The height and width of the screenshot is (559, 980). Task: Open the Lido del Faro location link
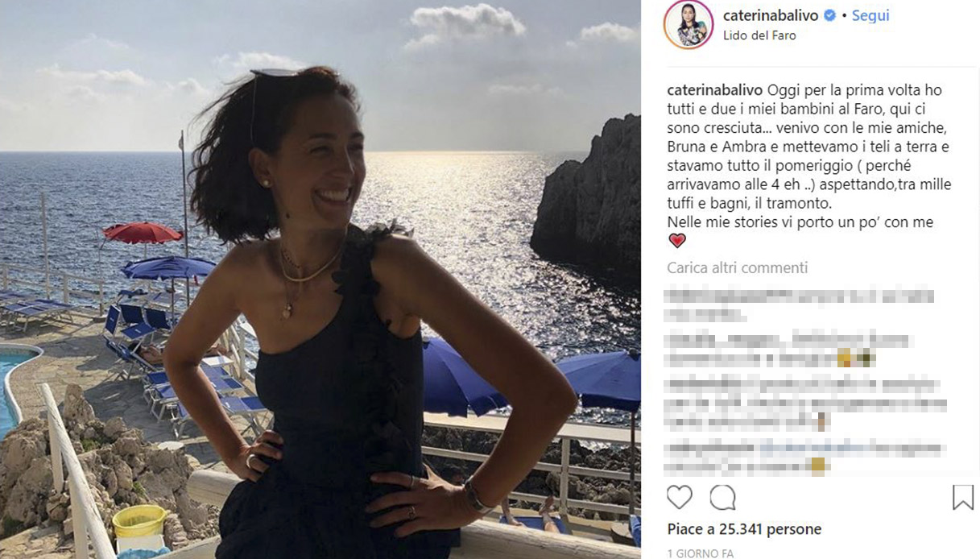[759, 35]
